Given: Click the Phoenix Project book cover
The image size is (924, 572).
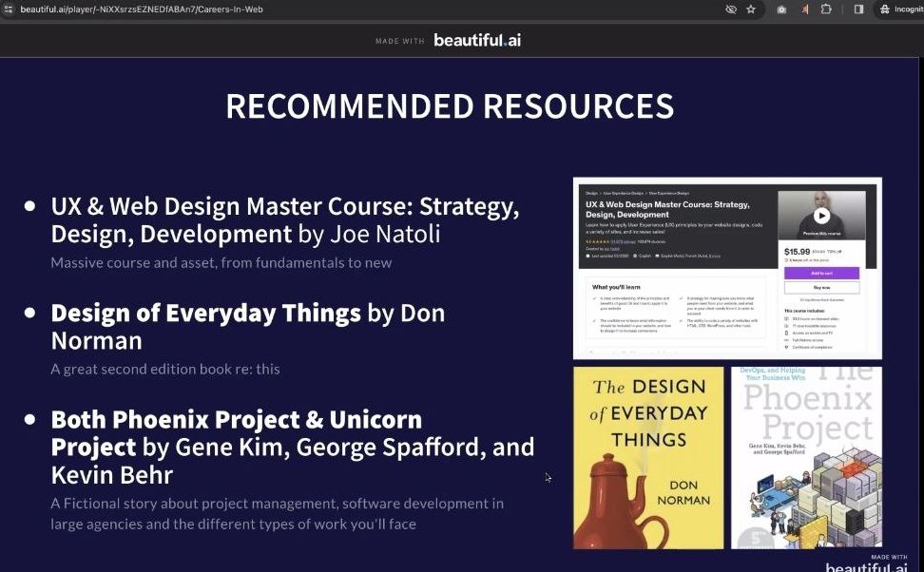Looking at the screenshot, I should pos(807,458).
